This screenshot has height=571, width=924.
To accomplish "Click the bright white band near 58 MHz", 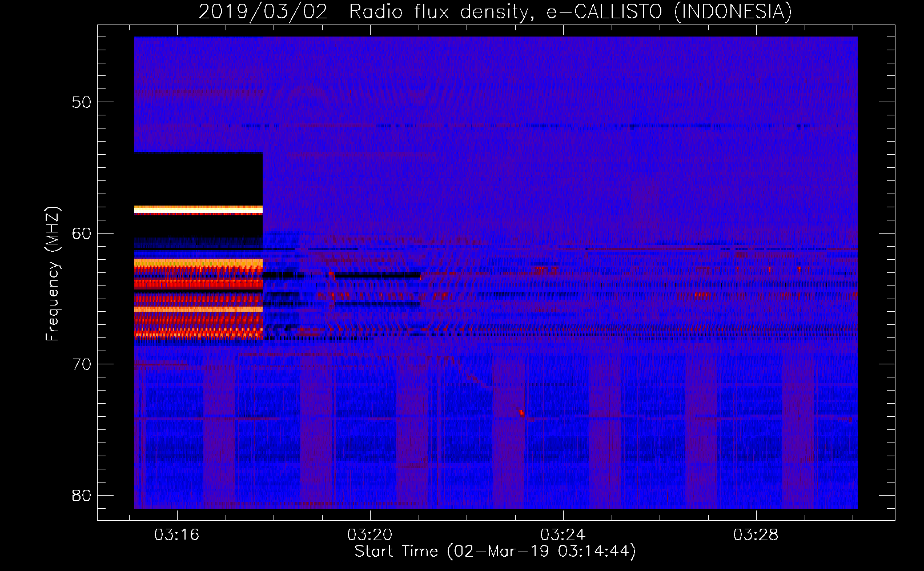I will [x=198, y=210].
